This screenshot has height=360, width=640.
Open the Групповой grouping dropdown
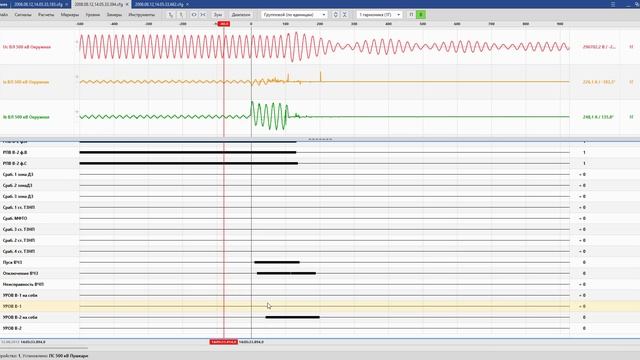click(x=294, y=15)
